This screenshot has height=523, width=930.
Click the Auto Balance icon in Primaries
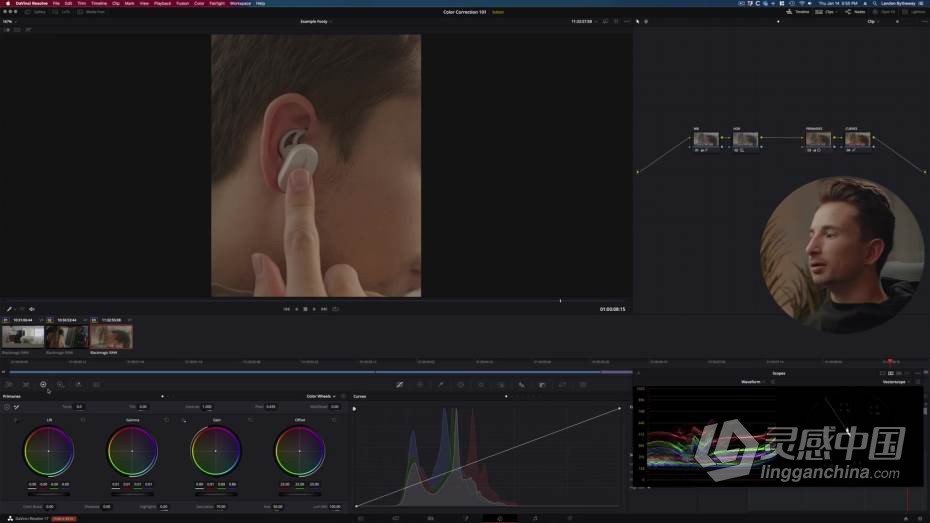pyautogui.click(x=7, y=407)
